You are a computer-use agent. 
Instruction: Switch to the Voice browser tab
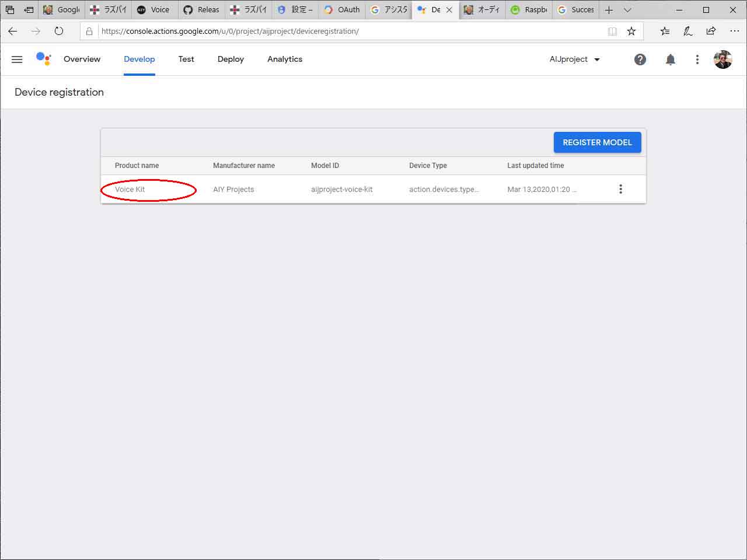pos(154,10)
